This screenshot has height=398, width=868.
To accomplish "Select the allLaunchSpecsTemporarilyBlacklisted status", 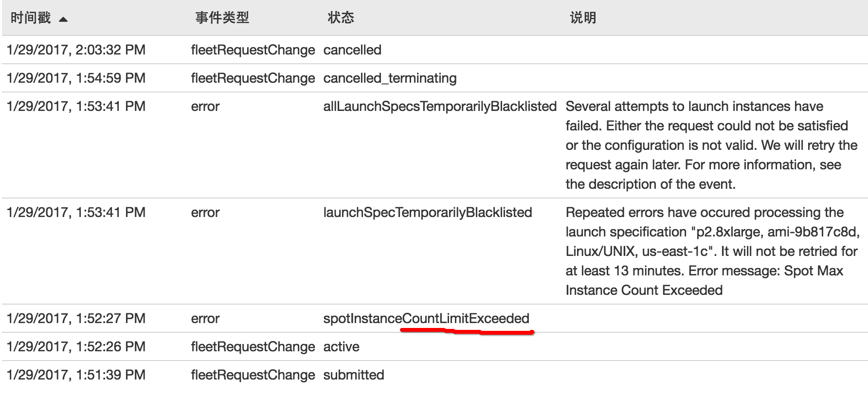I will 440,107.
